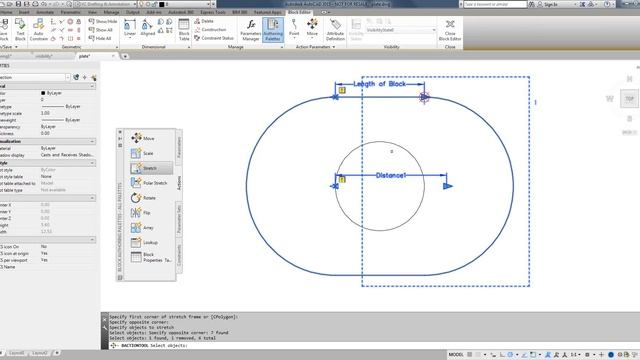640x360 pixels.
Task: Open the Parameter Sets palette tab
Action: [179, 219]
